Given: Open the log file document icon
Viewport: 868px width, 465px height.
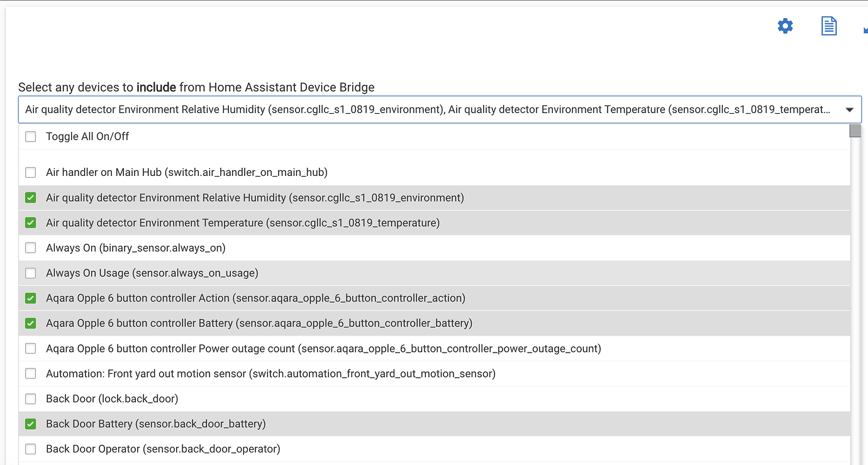Looking at the screenshot, I should point(828,26).
